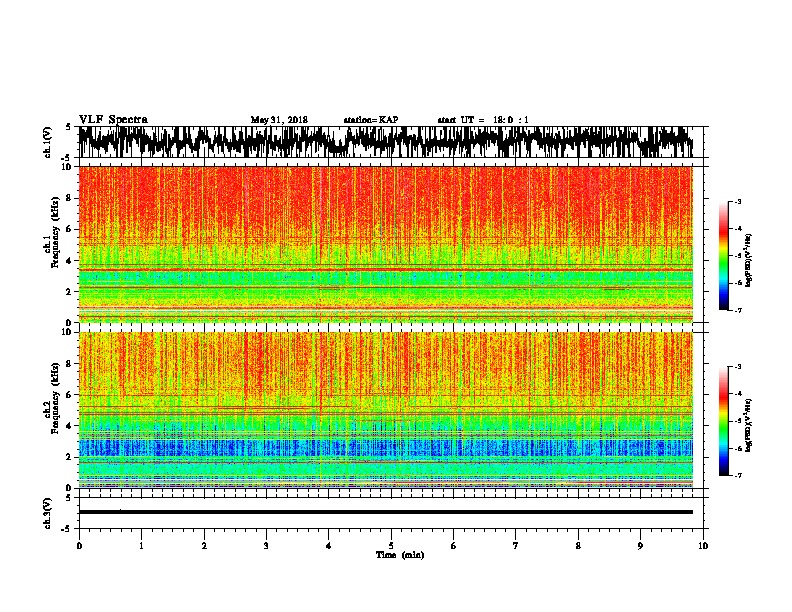This screenshot has width=792, height=612.
Task: Click the "-7" tick on lower color bar
Action: click(738, 475)
